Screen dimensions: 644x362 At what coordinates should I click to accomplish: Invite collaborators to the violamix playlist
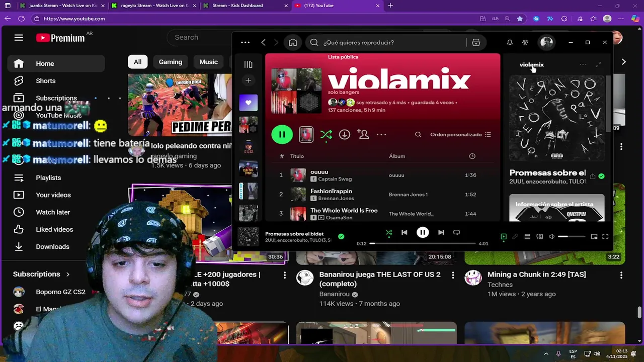[x=363, y=134]
